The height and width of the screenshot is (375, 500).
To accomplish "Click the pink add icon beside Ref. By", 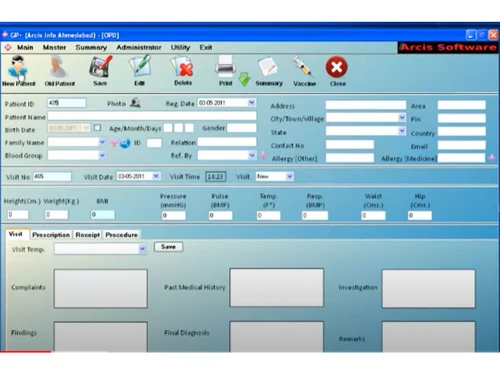I will tap(263, 155).
